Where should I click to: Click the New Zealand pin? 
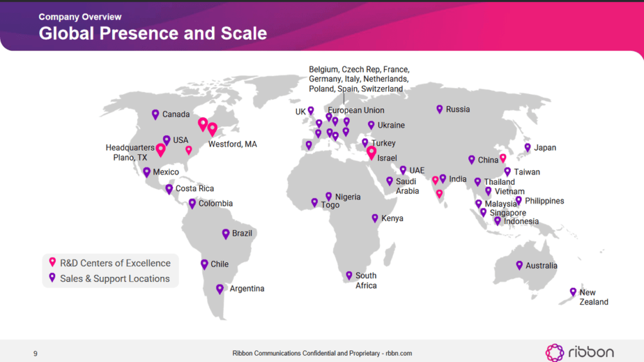[573, 292]
